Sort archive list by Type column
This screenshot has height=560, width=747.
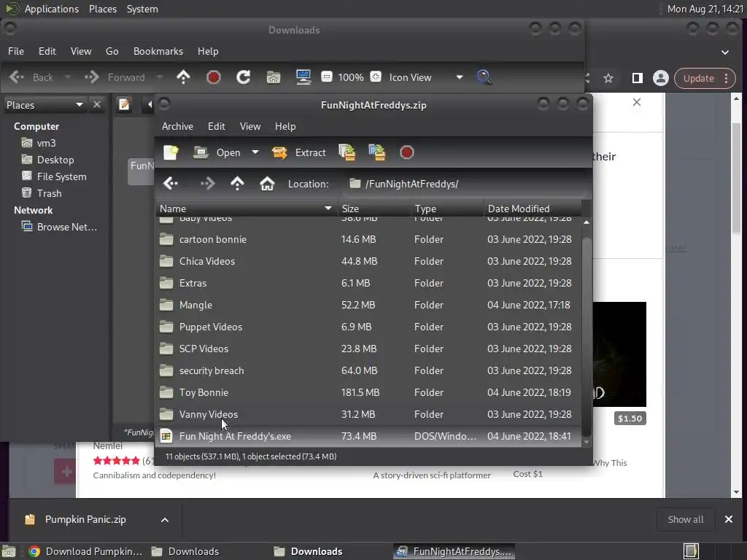pos(447,209)
